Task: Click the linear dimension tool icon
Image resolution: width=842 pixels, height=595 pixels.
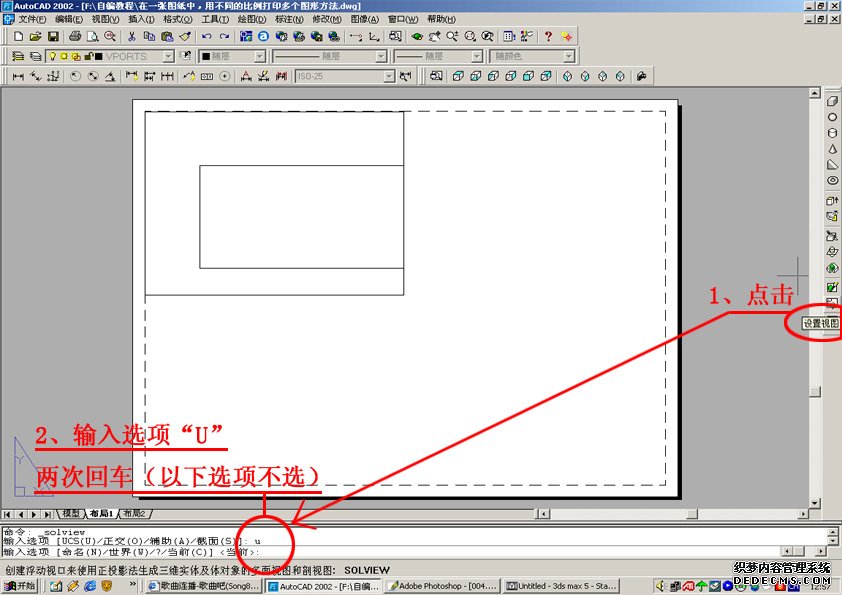Action: click(18, 76)
